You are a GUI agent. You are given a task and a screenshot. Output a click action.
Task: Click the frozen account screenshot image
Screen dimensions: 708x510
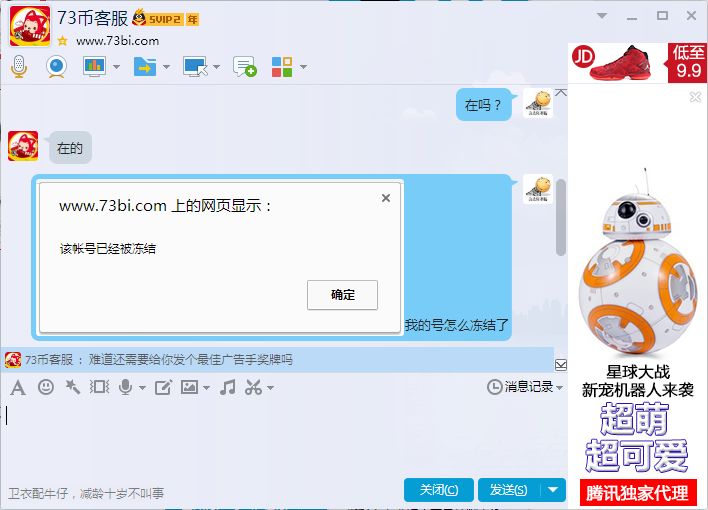[221, 258]
